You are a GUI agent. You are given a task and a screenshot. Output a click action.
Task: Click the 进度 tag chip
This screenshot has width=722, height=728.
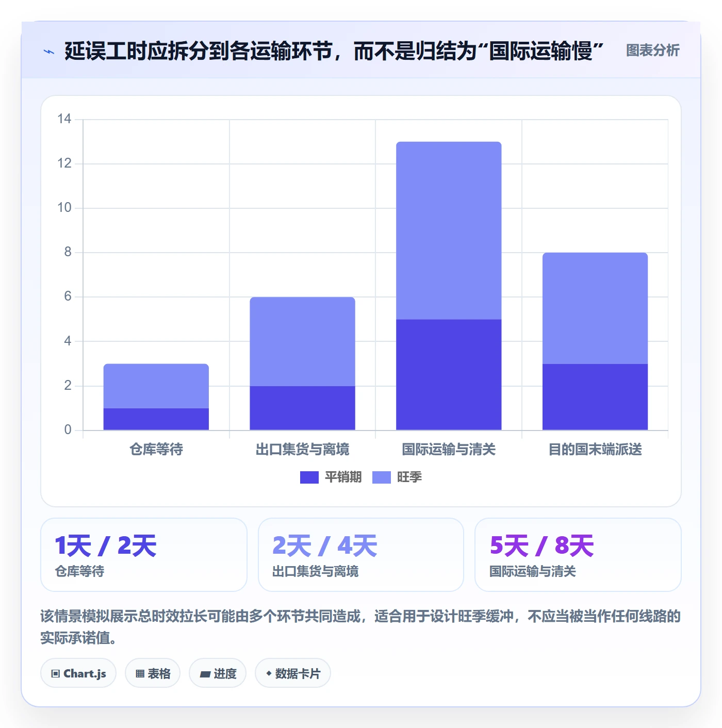click(x=218, y=673)
